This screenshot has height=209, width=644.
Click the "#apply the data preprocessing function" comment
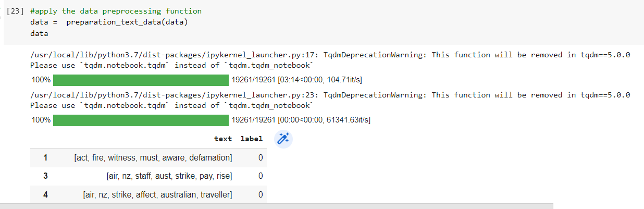[116, 11]
